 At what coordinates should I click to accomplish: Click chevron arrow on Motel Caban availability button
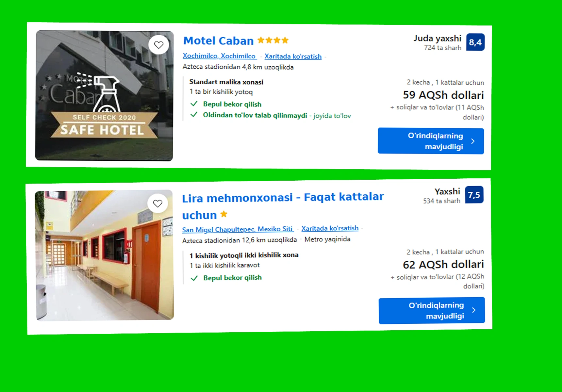(x=473, y=141)
